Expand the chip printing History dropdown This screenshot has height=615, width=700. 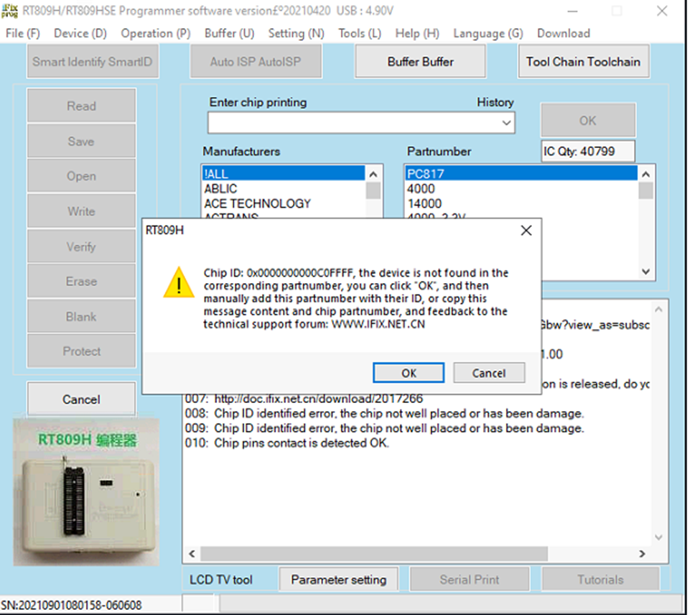[x=508, y=124]
